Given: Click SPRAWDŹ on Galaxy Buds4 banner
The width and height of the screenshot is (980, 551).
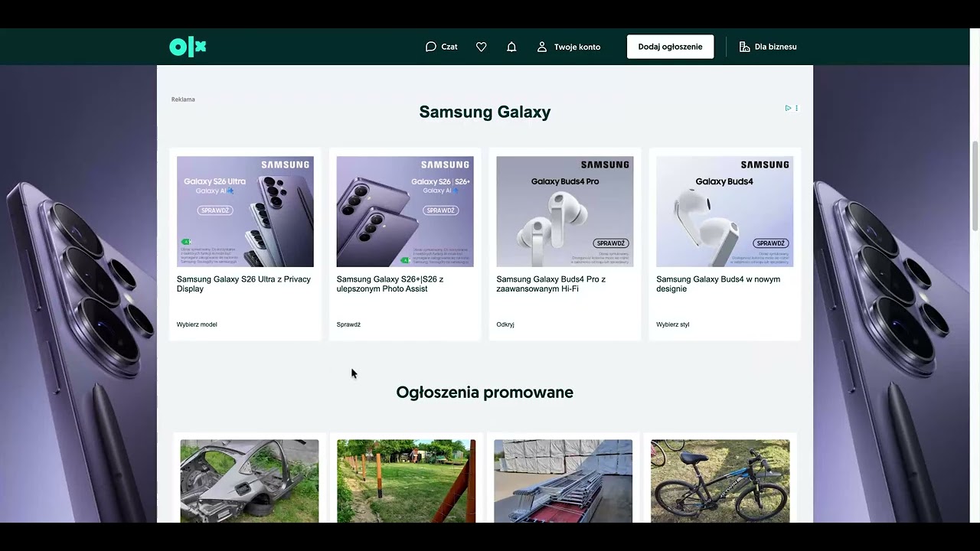Looking at the screenshot, I should [x=771, y=243].
